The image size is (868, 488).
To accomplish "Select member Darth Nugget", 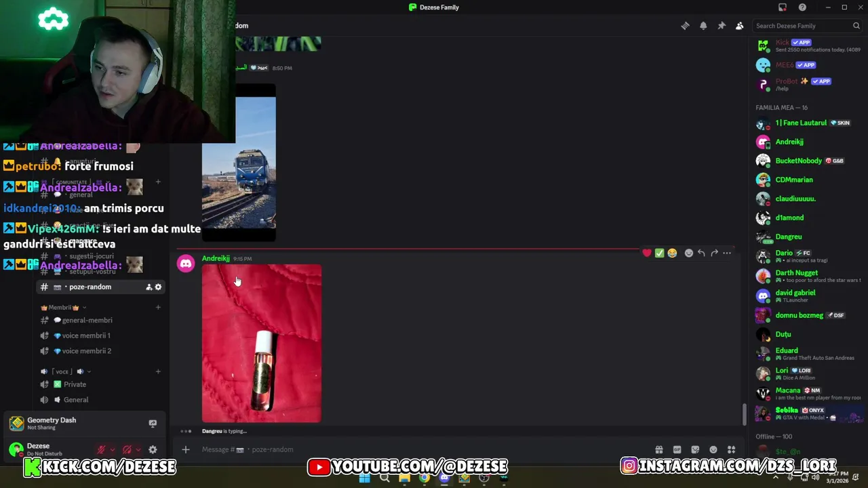I will click(808, 276).
